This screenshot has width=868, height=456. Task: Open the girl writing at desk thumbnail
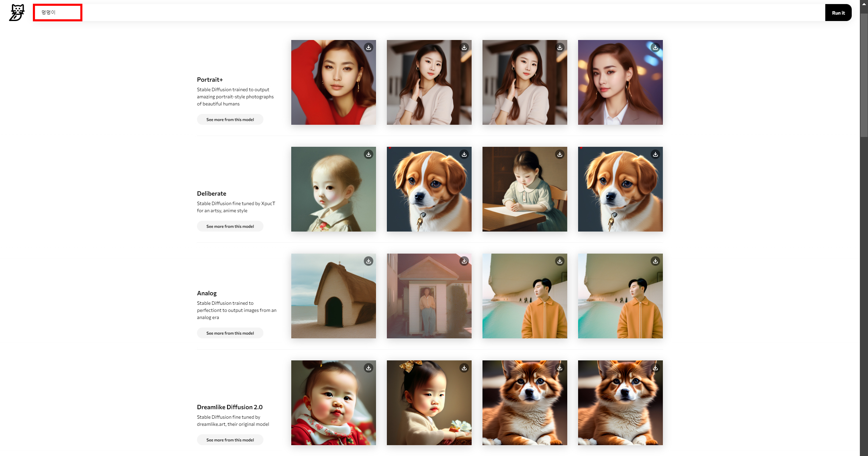pyautogui.click(x=525, y=189)
